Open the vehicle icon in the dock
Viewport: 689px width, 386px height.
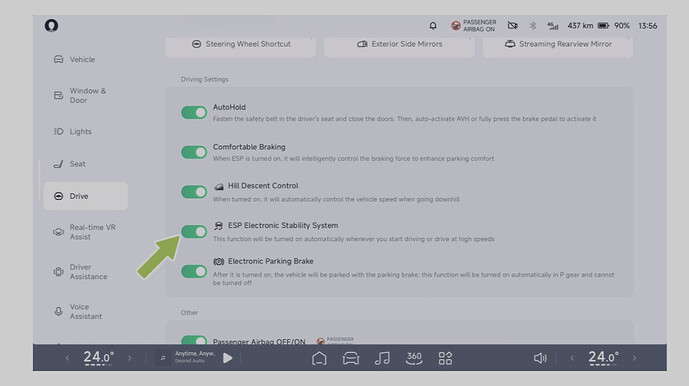coord(351,358)
